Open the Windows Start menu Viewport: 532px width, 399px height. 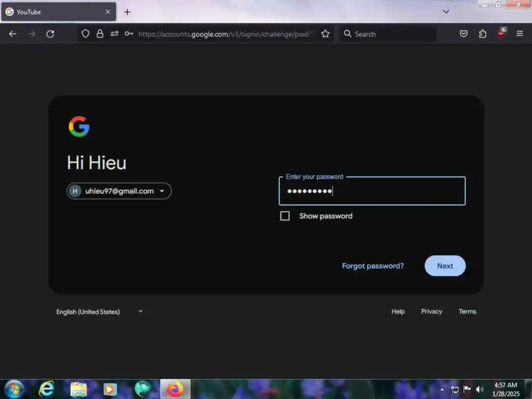14,389
